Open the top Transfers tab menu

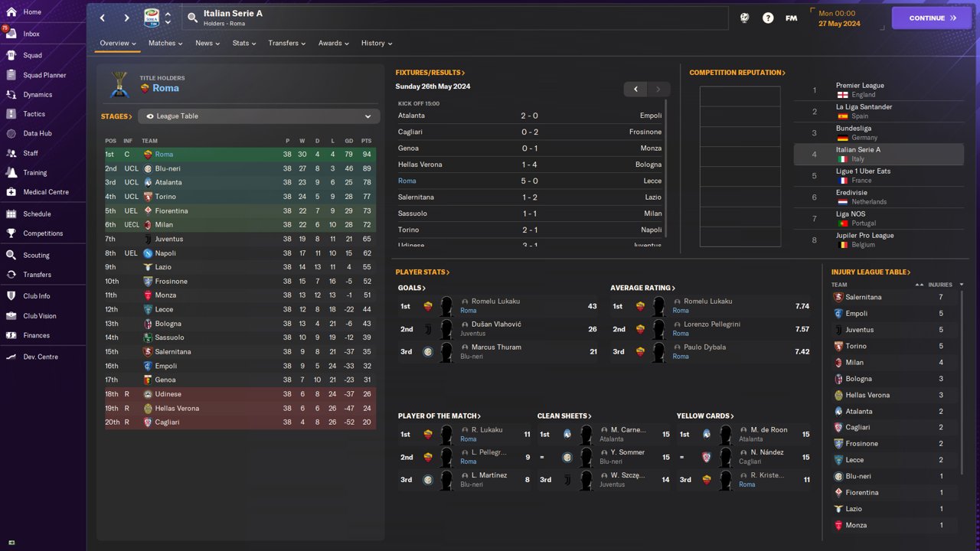tap(287, 43)
